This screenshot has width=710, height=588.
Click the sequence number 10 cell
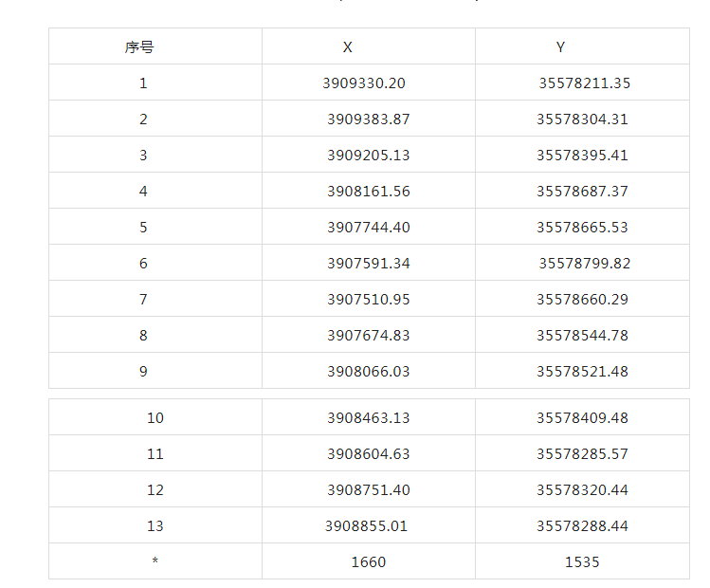[155, 418]
